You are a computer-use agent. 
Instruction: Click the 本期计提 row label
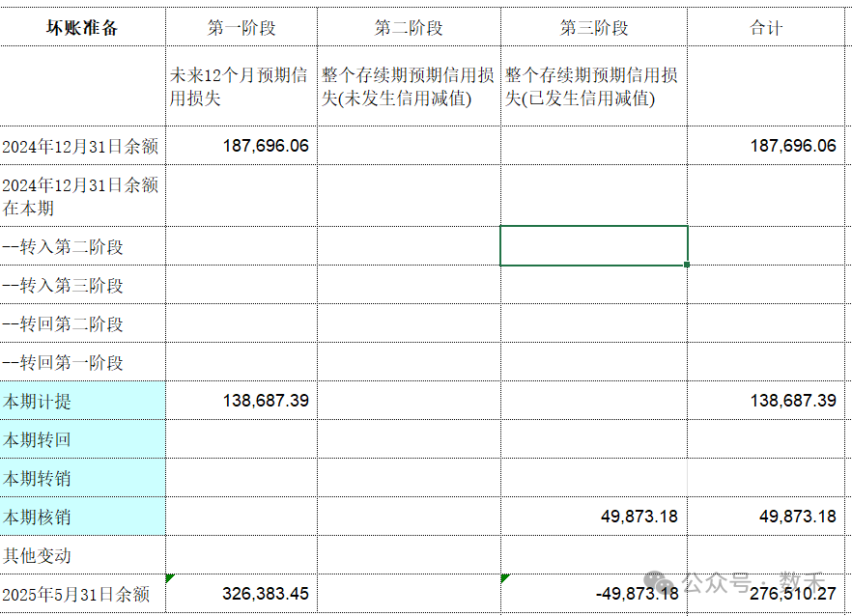[82, 401]
